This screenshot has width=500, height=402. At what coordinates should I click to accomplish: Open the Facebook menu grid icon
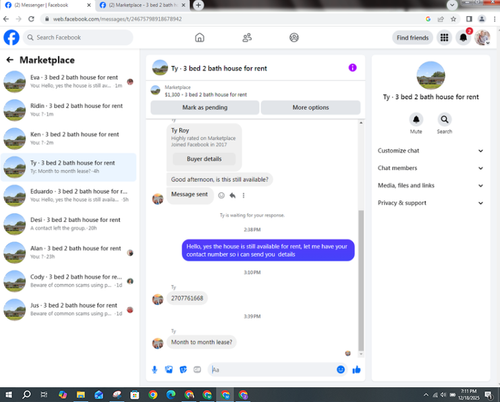[x=444, y=37]
